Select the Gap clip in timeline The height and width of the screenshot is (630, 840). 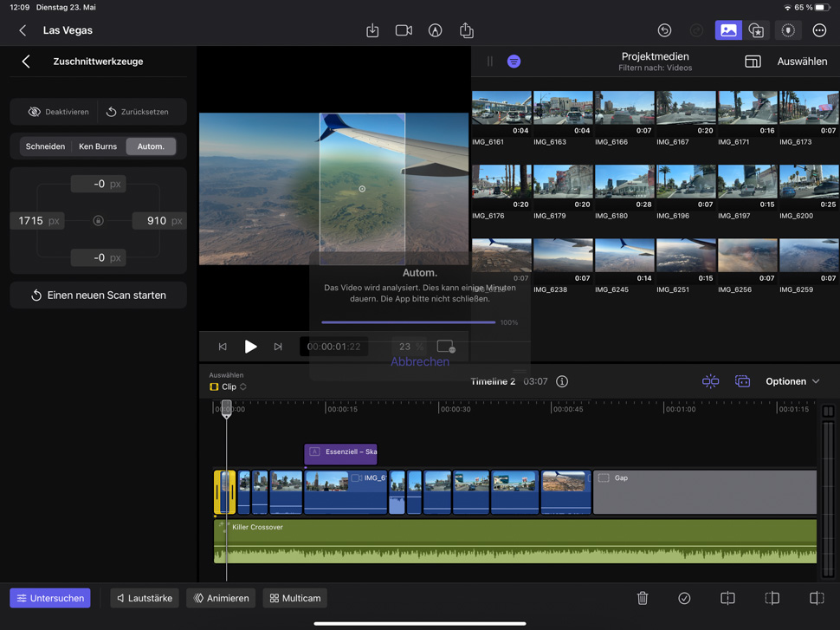(x=705, y=492)
